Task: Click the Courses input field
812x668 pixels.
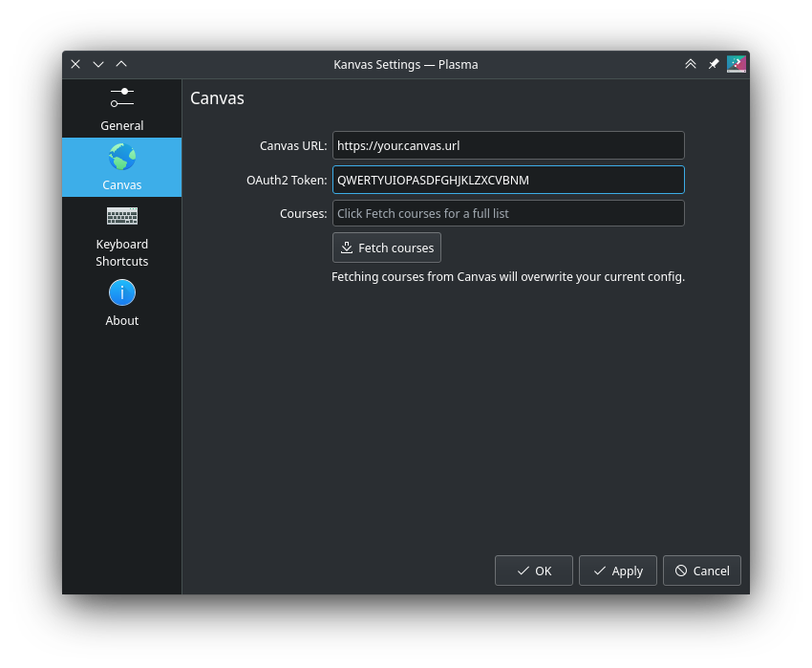Action: point(508,213)
